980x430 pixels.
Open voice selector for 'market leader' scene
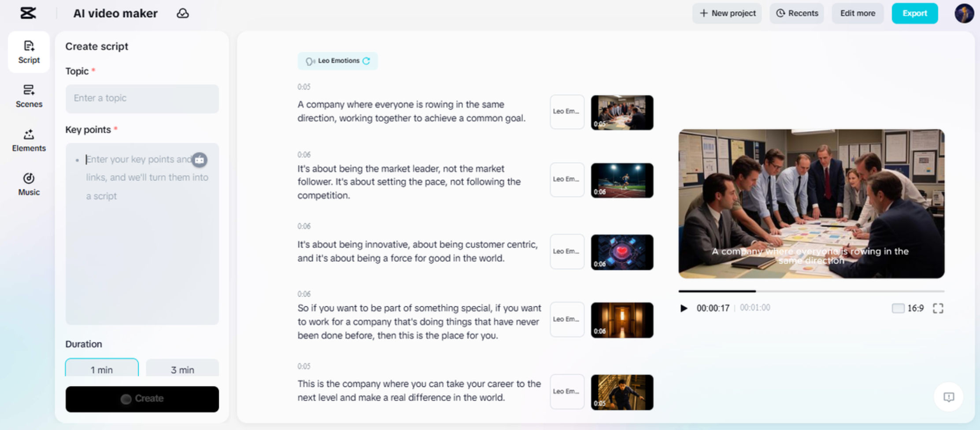[x=567, y=180]
